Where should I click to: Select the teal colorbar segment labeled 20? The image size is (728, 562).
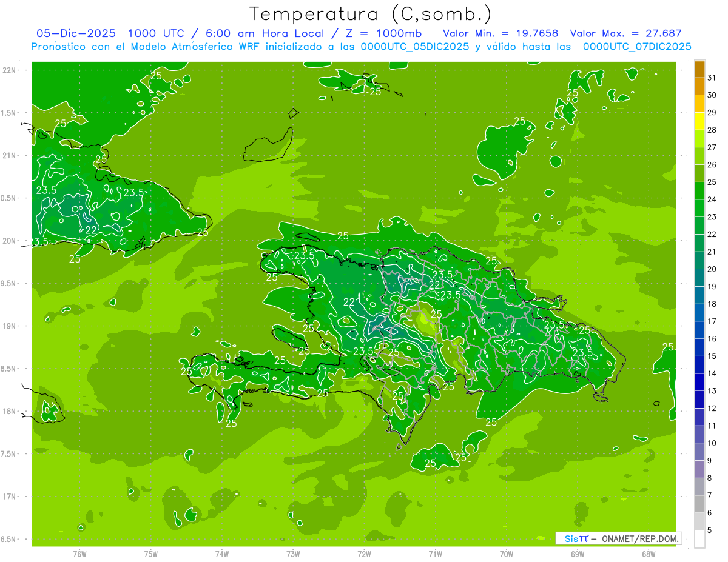click(x=699, y=260)
